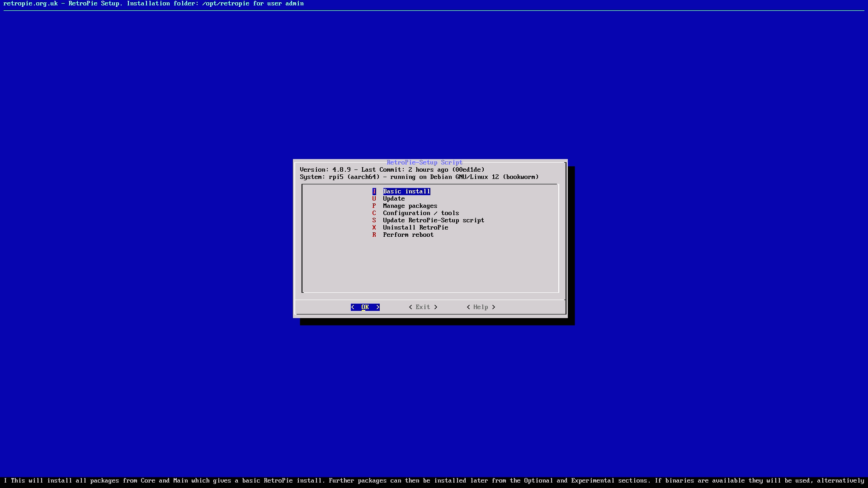Choose Update RetroPie-Setup script entry
868x488 pixels.
433,221
